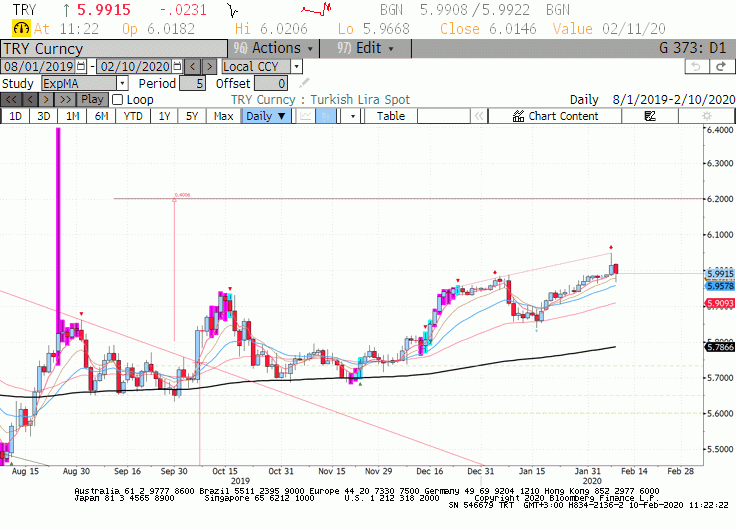This screenshot has height=530, width=736.
Task: Jump to end with double-right playback button
Action: coord(65,100)
